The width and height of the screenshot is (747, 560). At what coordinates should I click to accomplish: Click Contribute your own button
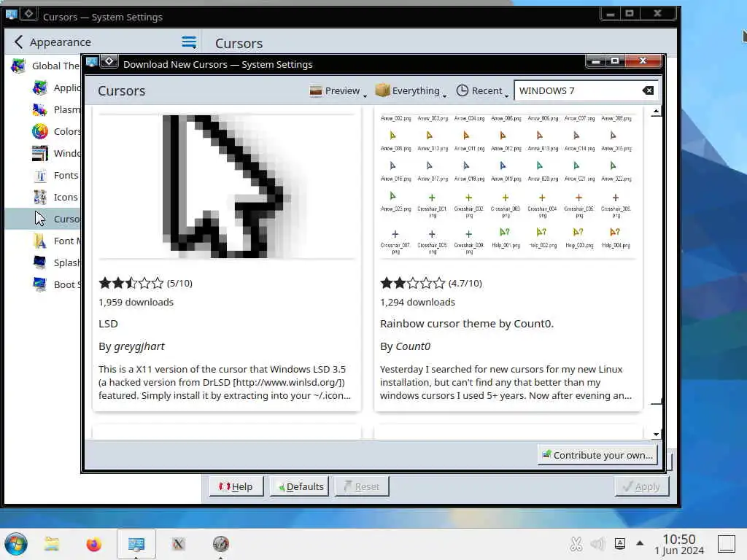click(x=598, y=455)
